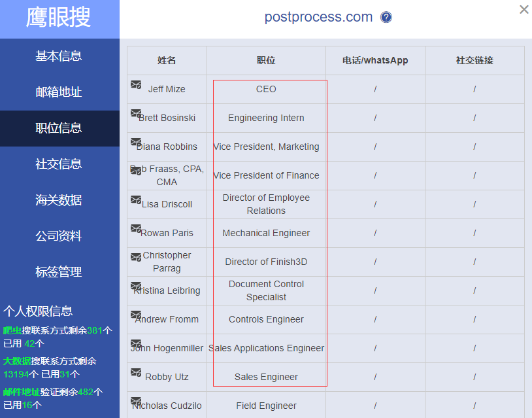Click the 爬虫 remaining quota value 381

tap(95, 331)
